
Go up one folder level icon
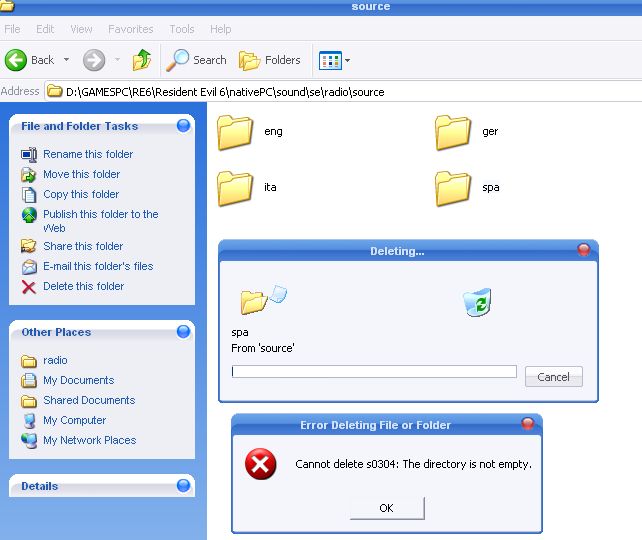142,60
